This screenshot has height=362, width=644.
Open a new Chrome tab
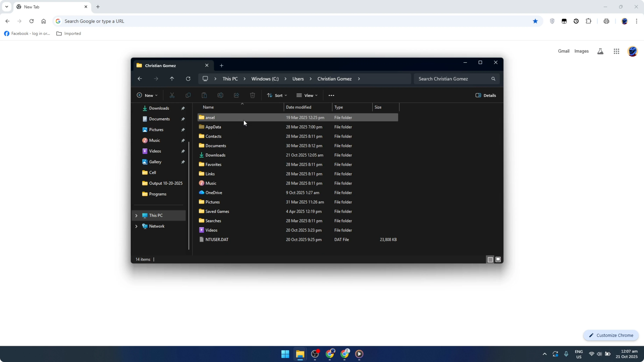[x=98, y=7]
